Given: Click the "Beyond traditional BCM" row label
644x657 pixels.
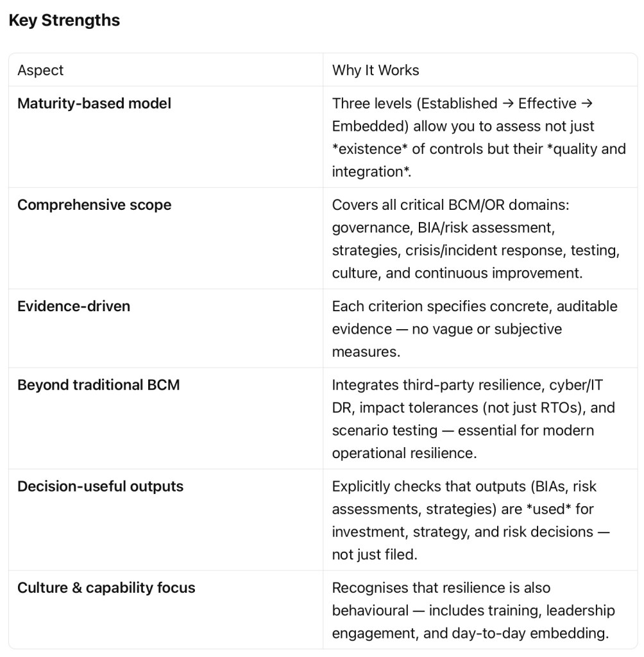Looking at the screenshot, I should tap(99, 385).
